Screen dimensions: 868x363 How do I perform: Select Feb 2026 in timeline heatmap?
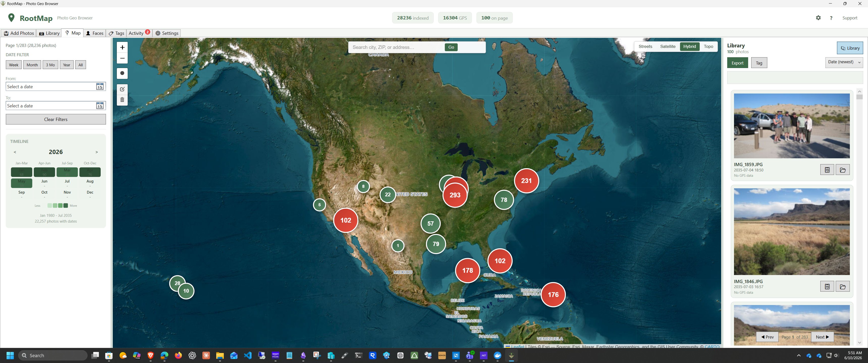(x=44, y=172)
